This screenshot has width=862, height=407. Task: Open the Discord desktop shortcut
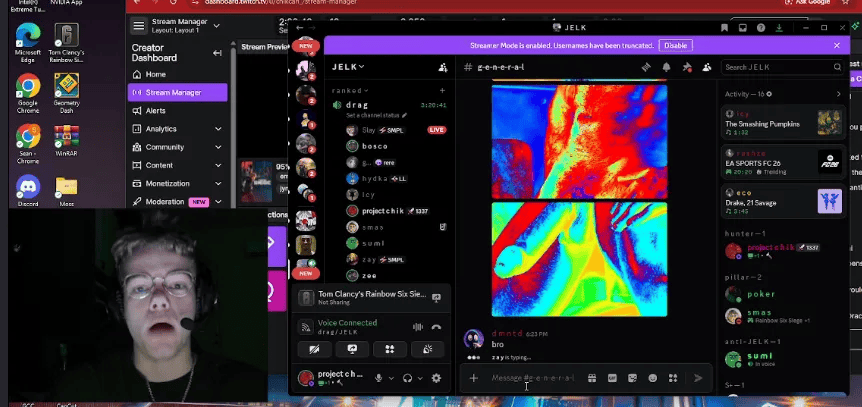coord(27,191)
